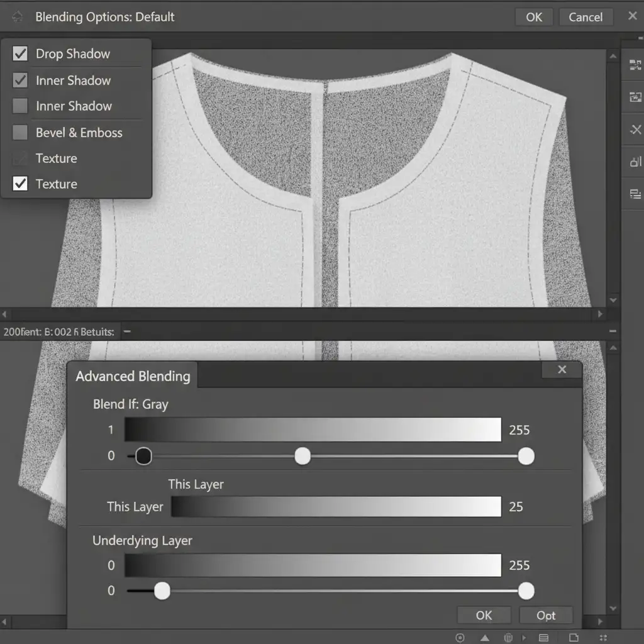Viewport: 644px width, 644px height.
Task: Click the up arrow of the preview scrollbar
Action: [613, 57]
